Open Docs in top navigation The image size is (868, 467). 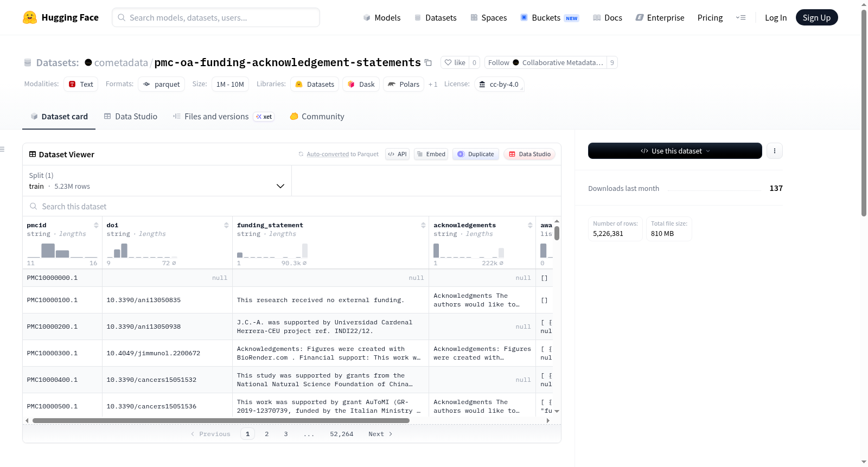point(607,17)
